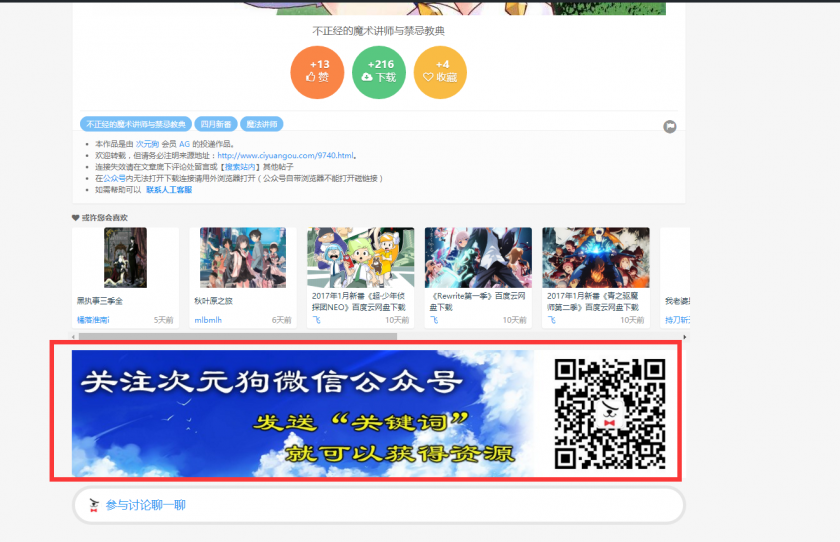
Task: Click the 参与讨论聊一聊 comment box
Action: (x=379, y=505)
